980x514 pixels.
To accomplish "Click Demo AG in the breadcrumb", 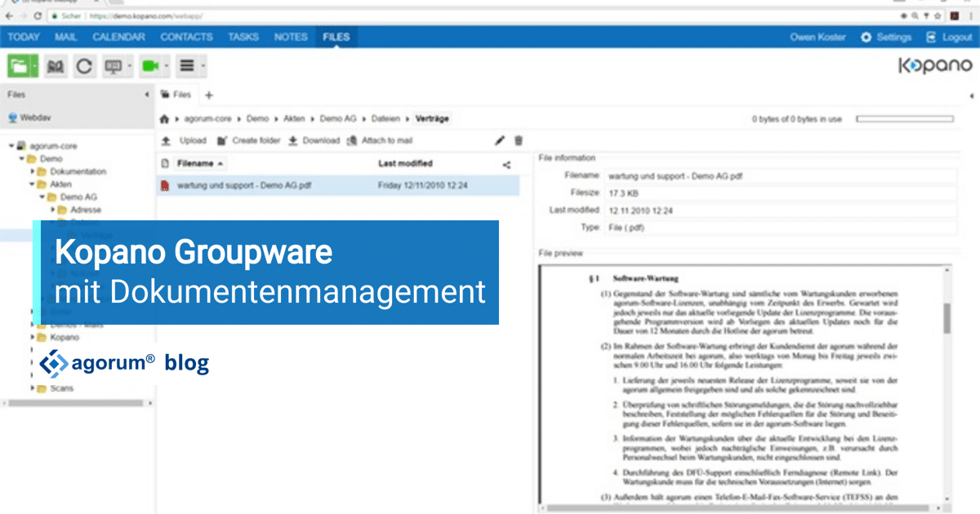I will (x=339, y=119).
